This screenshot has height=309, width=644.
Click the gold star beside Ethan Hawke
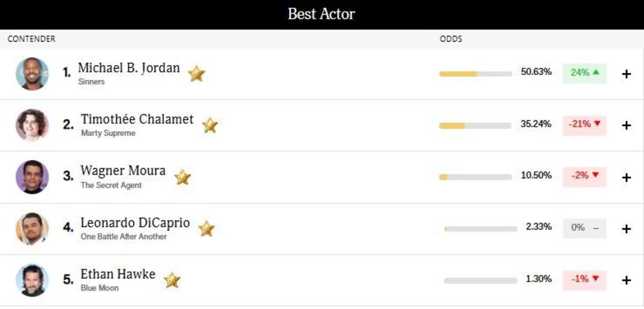click(172, 280)
